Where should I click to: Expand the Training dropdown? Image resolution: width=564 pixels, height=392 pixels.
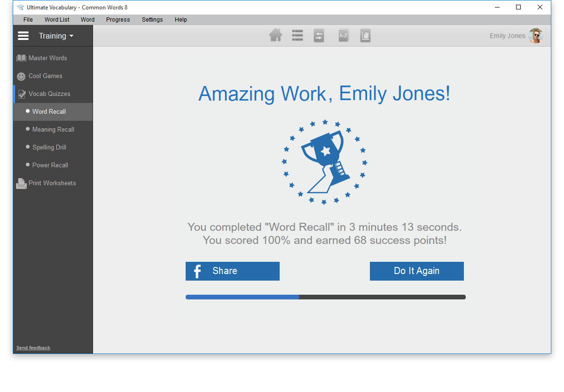56,36
